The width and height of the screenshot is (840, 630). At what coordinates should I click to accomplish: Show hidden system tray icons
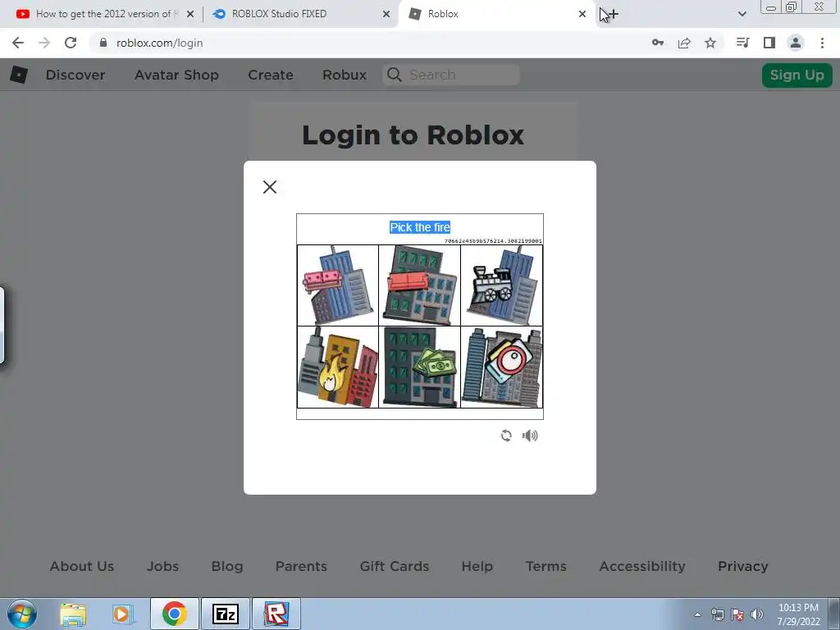tap(697, 614)
